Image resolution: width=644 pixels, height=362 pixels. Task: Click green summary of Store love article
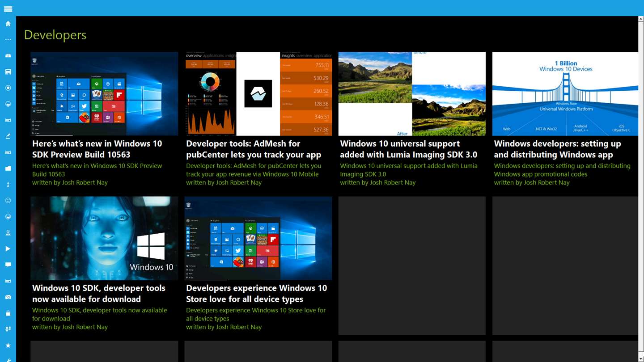pos(256,314)
